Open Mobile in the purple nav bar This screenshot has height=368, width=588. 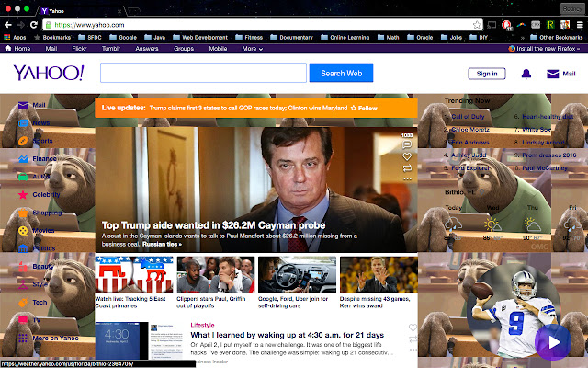218,49
